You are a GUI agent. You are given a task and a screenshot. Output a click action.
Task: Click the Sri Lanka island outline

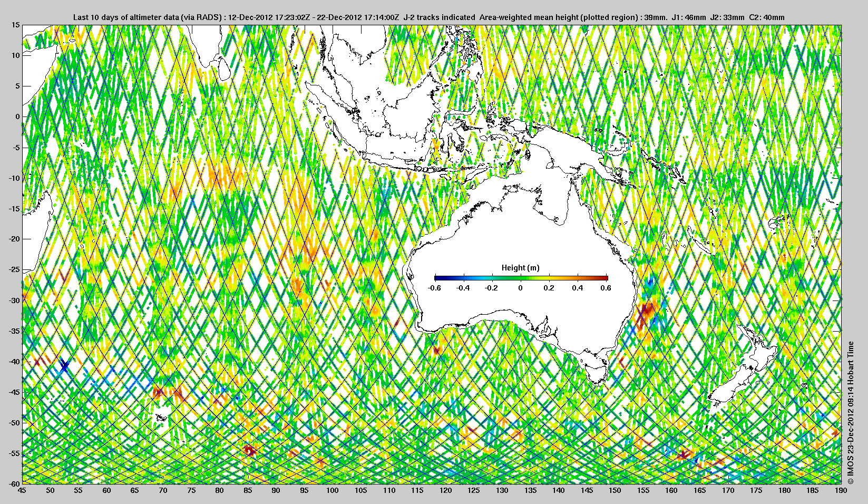point(225,70)
